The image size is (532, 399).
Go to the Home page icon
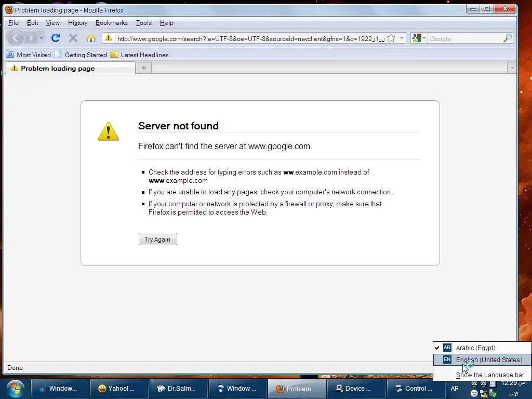[90, 38]
